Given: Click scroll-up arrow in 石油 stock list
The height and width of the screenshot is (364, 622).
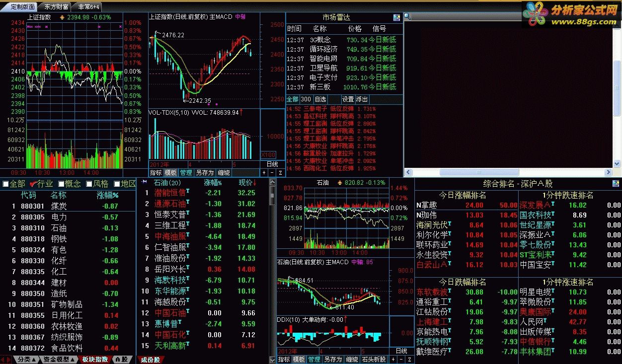Looking at the screenshot, I should [272, 182].
